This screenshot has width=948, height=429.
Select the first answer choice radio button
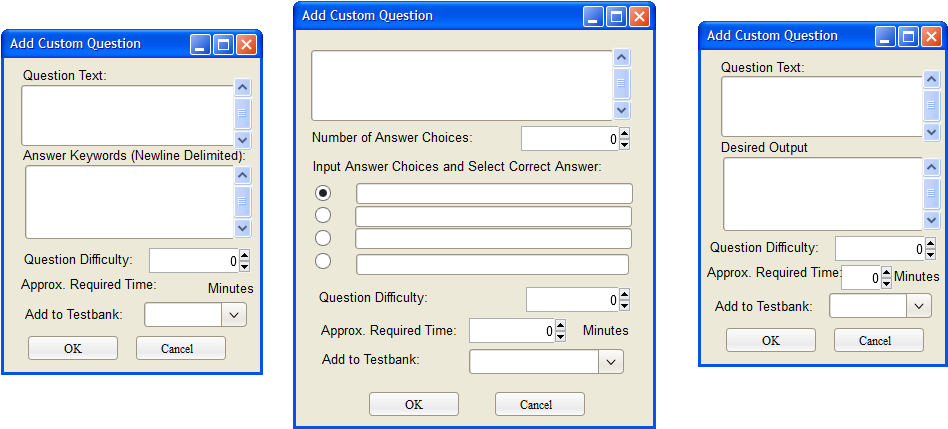[323, 193]
